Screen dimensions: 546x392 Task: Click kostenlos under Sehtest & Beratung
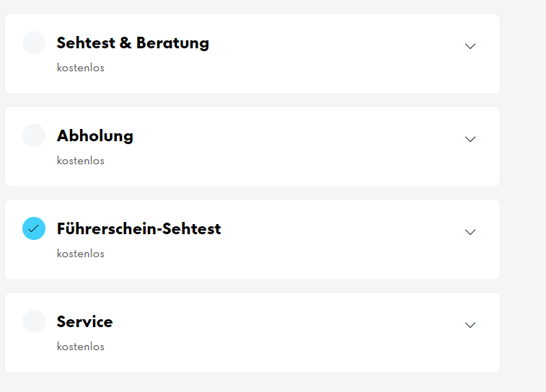pyautogui.click(x=81, y=68)
